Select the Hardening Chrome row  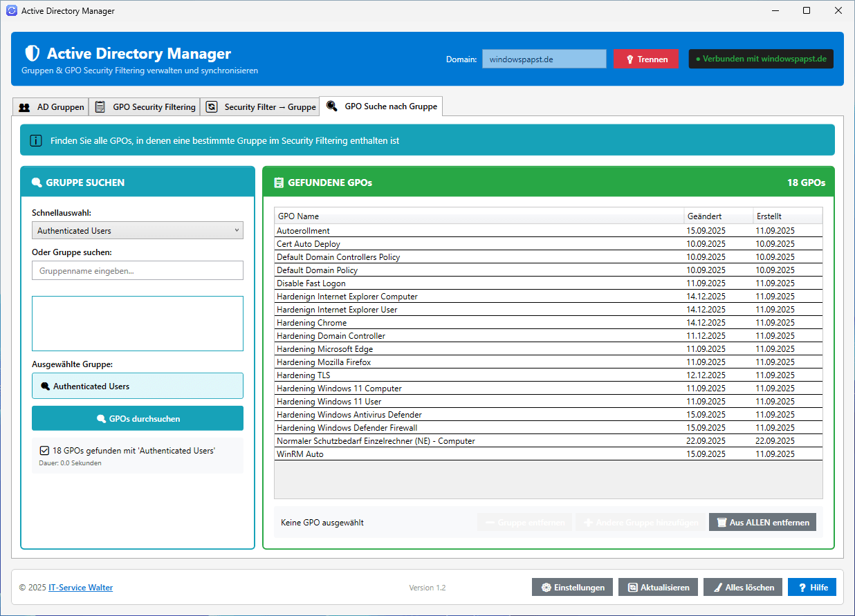click(x=479, y=323)
